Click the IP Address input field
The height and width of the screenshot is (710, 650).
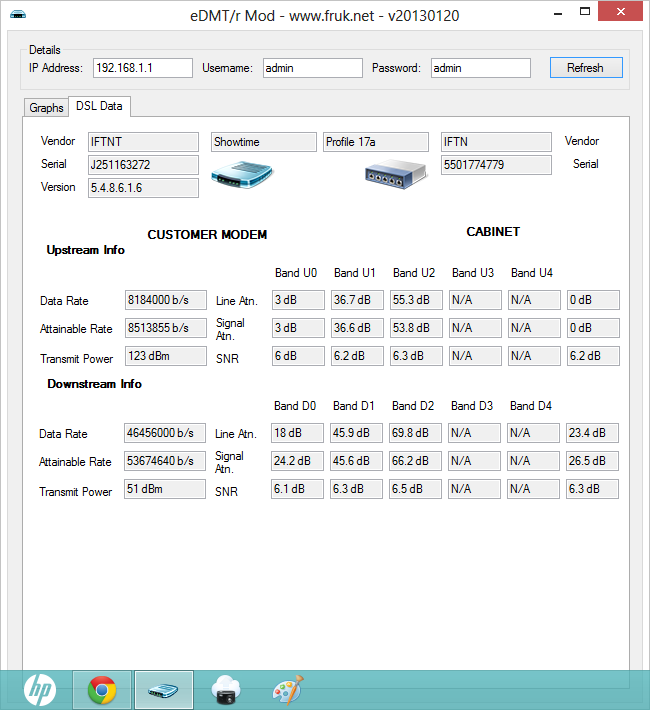pyautogui.click(x=143, y=68)
